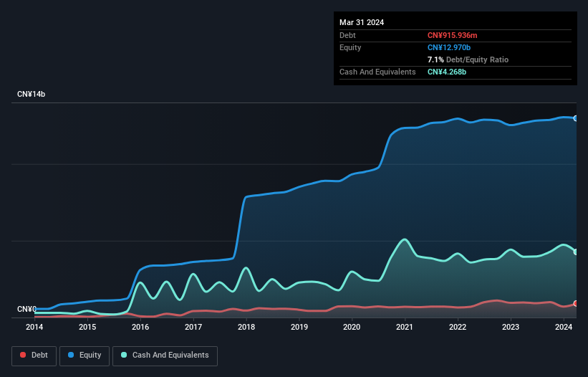Image resolution: width=588 pixels, height=377 pixels.
Task: Click the 2018 x-axis year label
Action: pyautogui.click(x=246, y=328)
